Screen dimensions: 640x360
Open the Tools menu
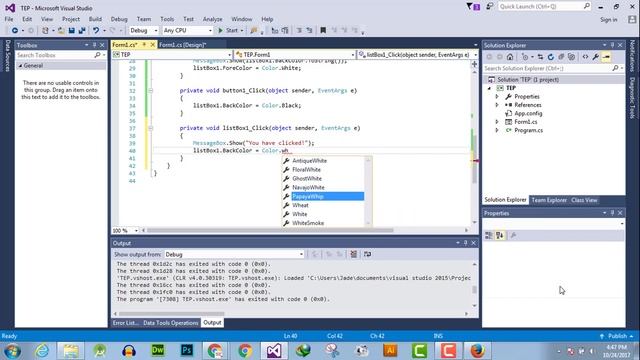(167, 19)
